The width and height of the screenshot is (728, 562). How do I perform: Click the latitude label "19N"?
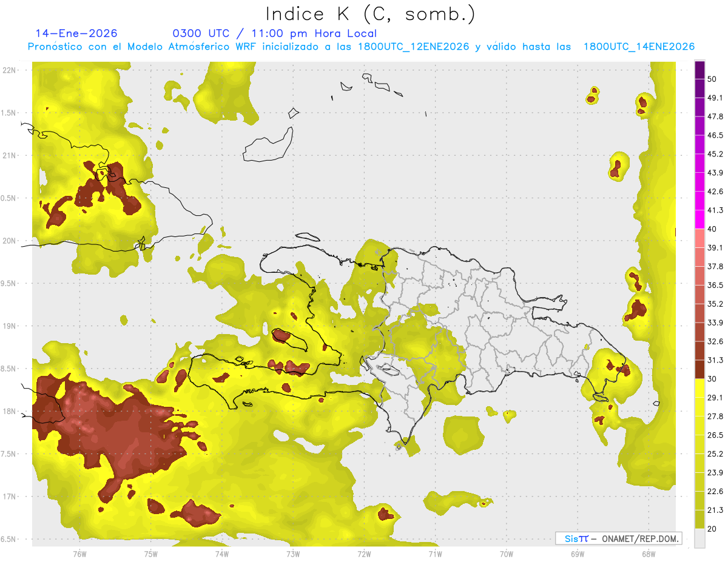(x=10, y=326)
